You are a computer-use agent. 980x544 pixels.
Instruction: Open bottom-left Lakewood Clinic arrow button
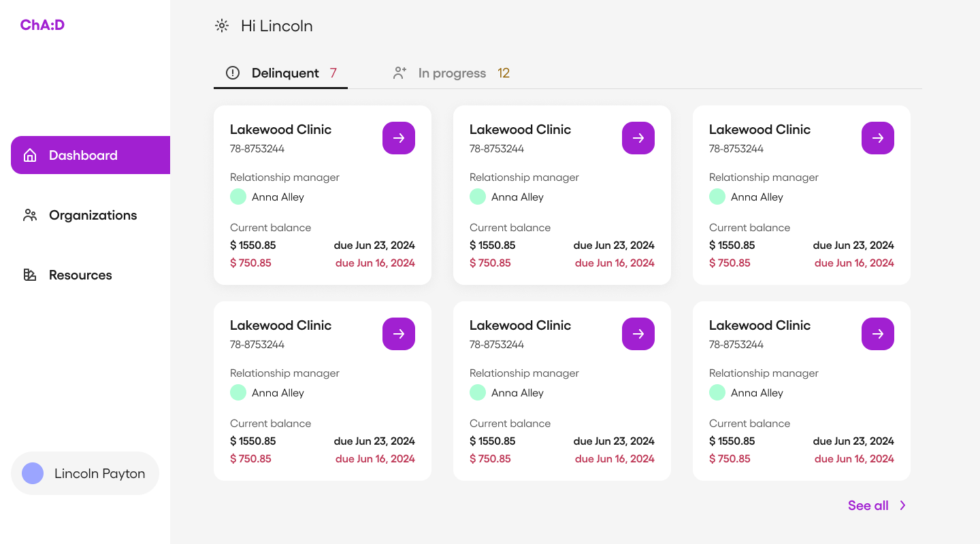pyautogui.click(x=399, y=334)
